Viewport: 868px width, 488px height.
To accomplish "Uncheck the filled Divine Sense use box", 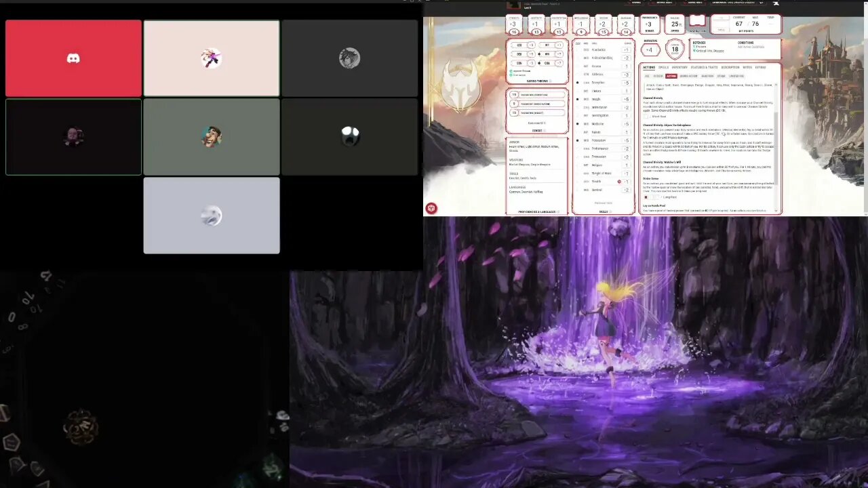I will tap(646, 197).
